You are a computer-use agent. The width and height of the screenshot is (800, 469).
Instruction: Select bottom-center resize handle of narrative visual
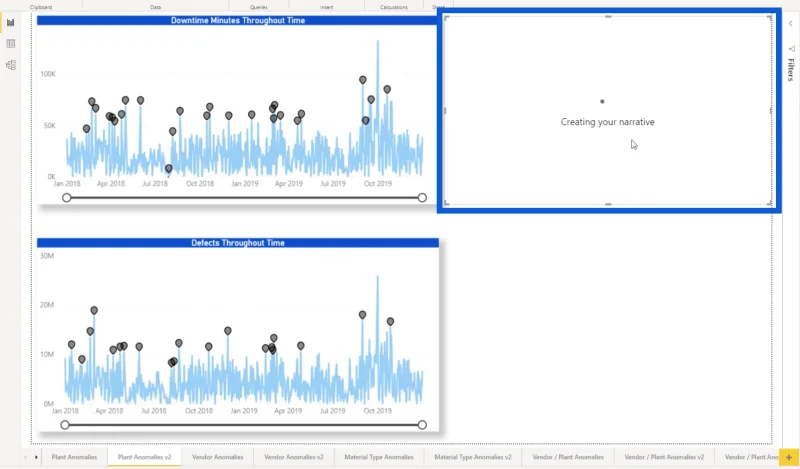(x=608, y=204)
